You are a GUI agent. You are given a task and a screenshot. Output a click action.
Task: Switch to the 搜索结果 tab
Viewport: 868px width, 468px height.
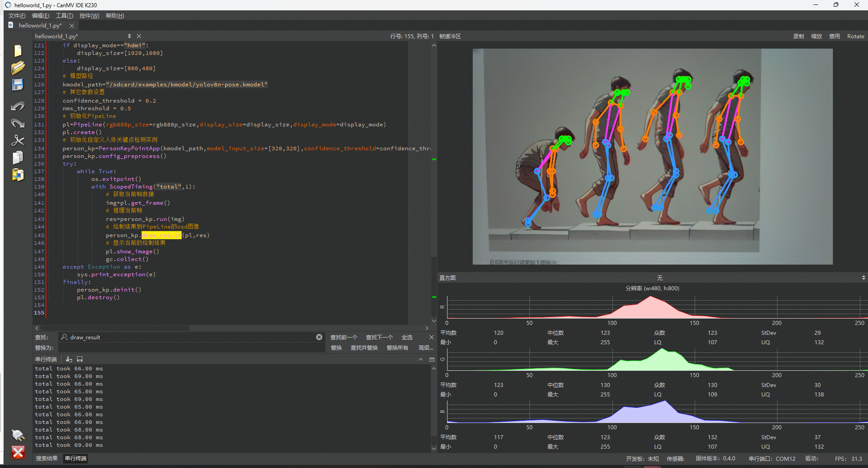click(47, 459)
